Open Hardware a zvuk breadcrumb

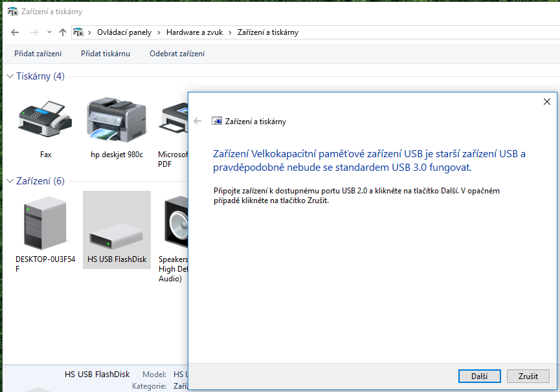194,32
